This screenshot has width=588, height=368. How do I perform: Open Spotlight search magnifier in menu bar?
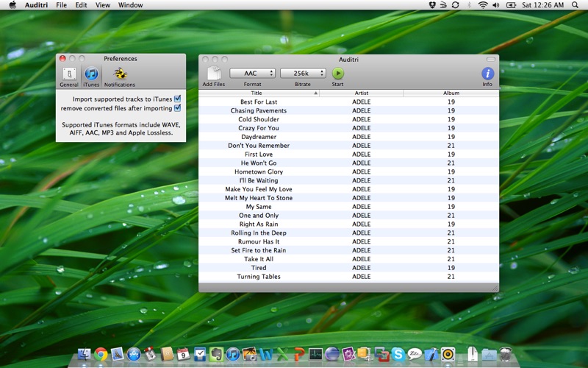tap(575, 5)
